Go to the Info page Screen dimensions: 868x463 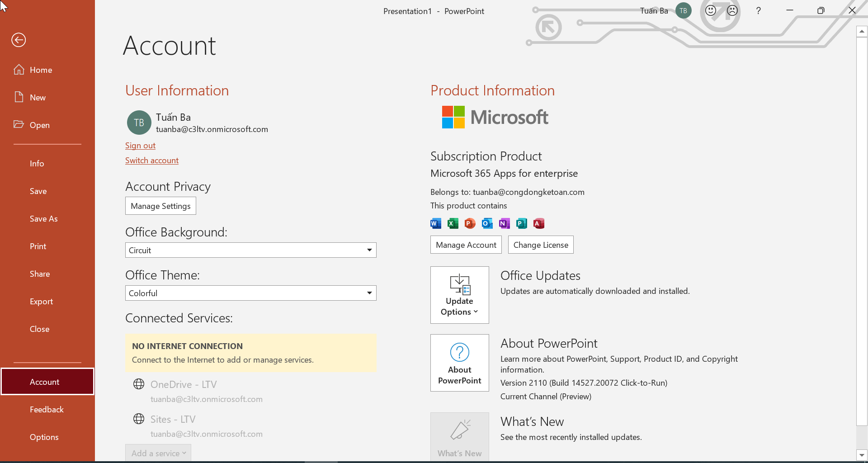pos(47,163)
